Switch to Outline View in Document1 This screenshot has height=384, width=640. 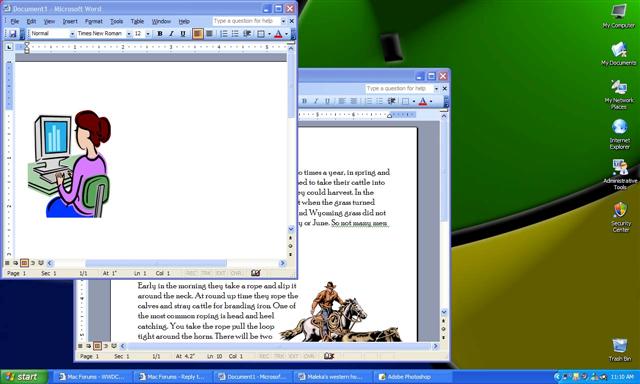point(33,263)
